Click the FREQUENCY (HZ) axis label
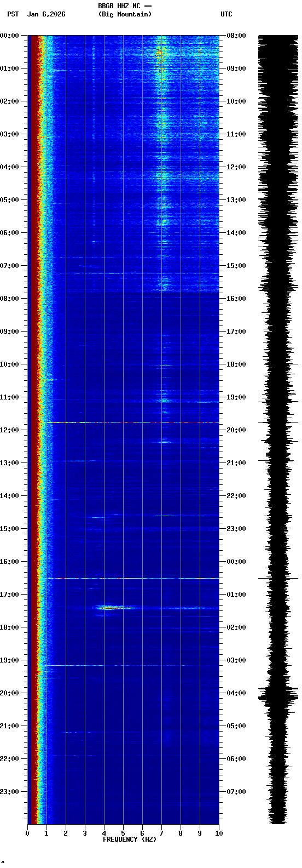Screen dimensions: 302x868 (x=130, y=840)
